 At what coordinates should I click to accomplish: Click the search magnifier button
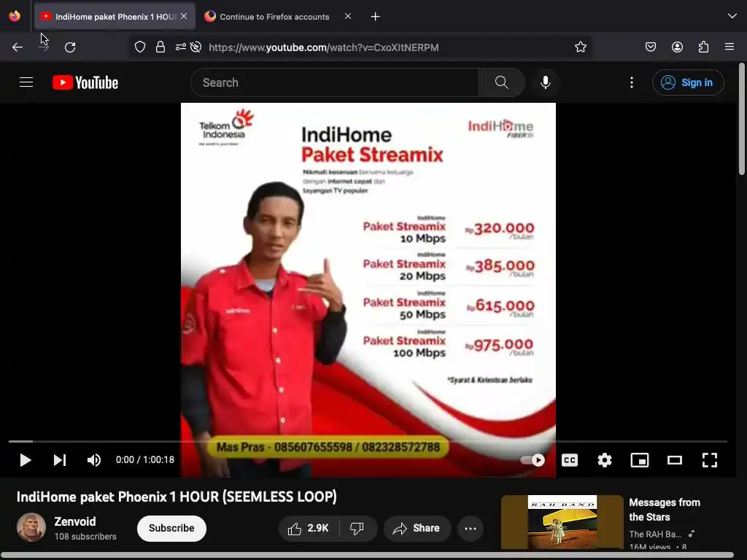[502, 82]
